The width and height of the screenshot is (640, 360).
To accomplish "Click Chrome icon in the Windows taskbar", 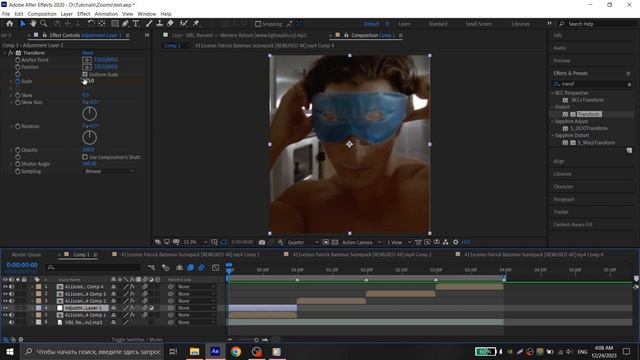I will point(236,351).
